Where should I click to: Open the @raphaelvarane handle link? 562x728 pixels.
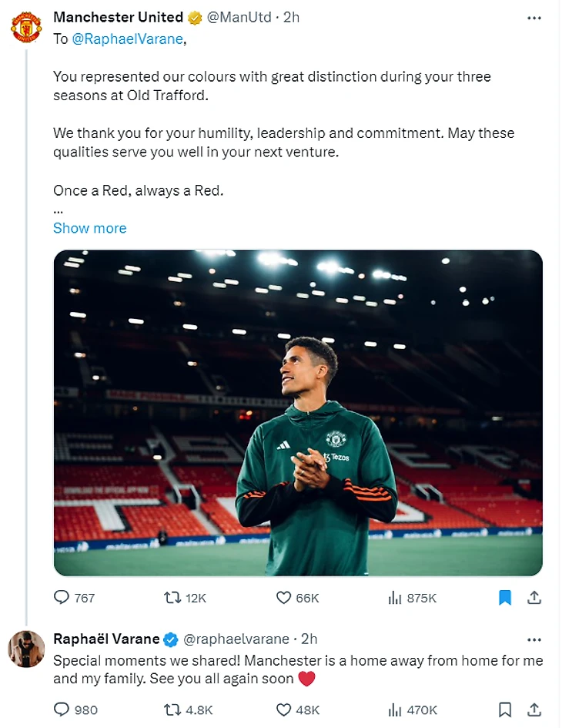click(237, 639)
